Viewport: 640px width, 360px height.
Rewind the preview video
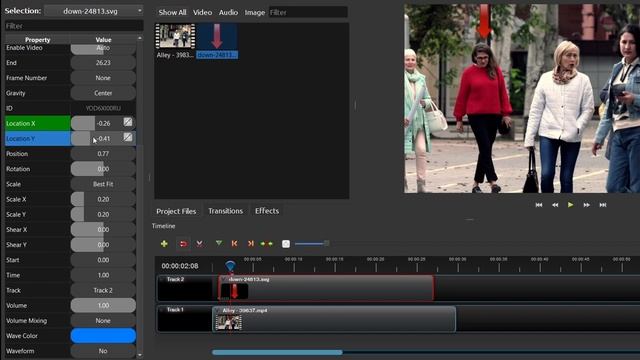pos(555,205)
